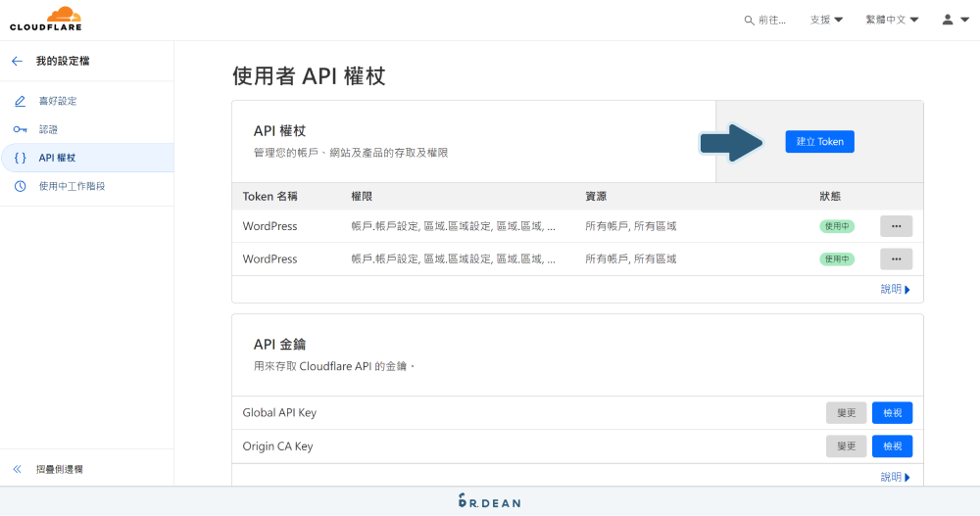Click 摺疊側邊欄 at the sidebar bottom
980x516 pixels.
[x=60, y=469]
